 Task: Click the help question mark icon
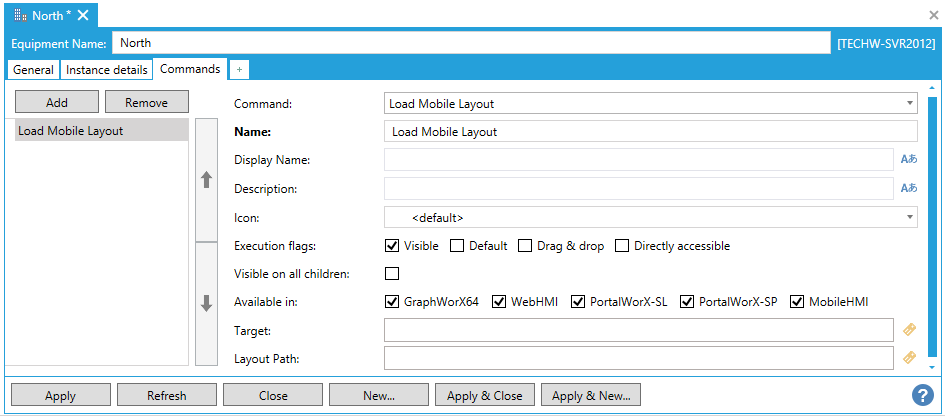923,395
